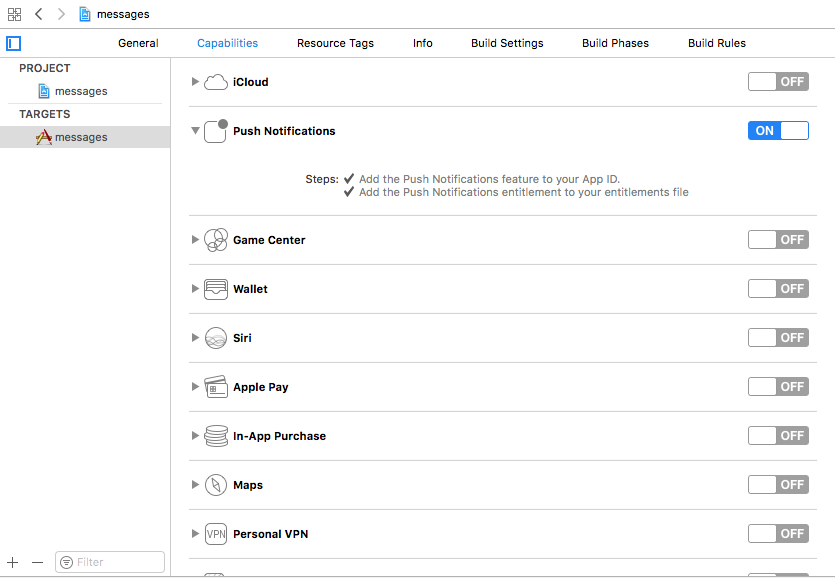This screenshot has height=578, width=835.
Task: Click into the Filter text field
Action: [110, 562]
